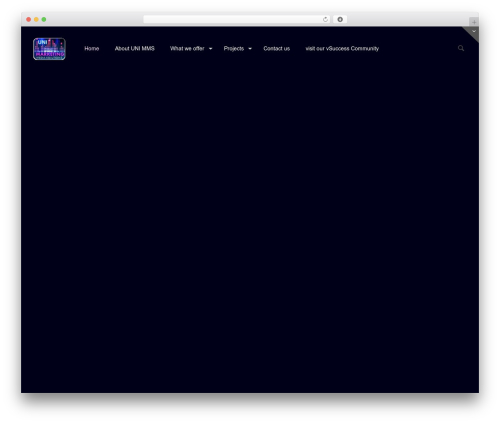Go to About UNI MMS page
The image size is (500, 423).
[135, 49]
